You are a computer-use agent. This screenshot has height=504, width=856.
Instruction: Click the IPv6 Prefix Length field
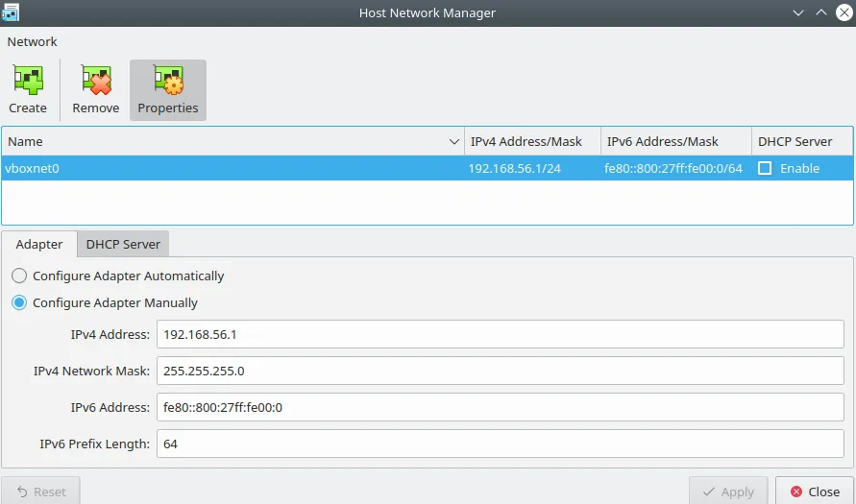(500, 444)
